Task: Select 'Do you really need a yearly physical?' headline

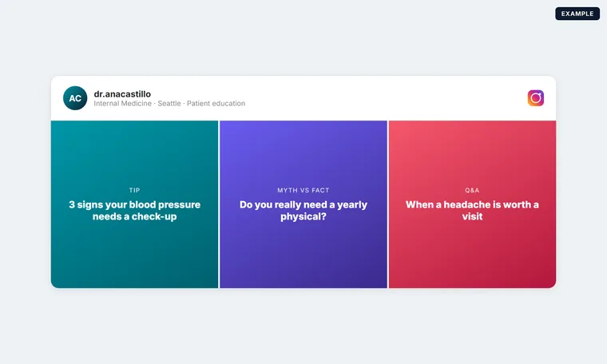Action: 303,211
